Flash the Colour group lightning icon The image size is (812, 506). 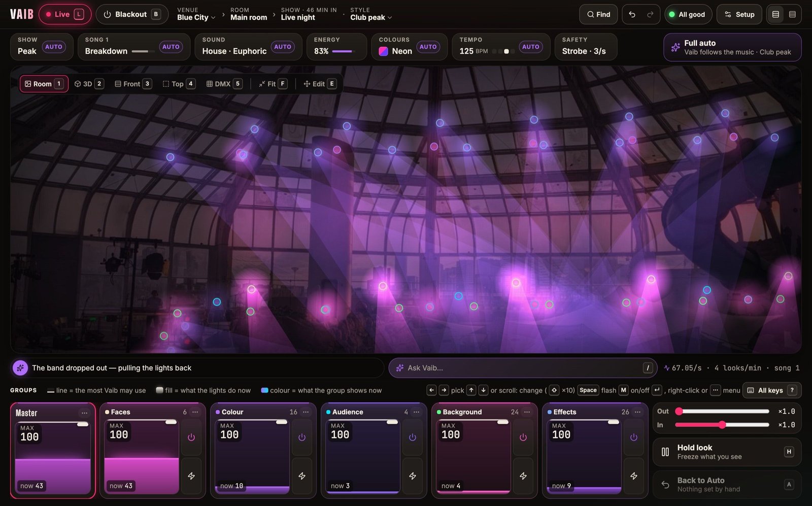coord(302,476)
